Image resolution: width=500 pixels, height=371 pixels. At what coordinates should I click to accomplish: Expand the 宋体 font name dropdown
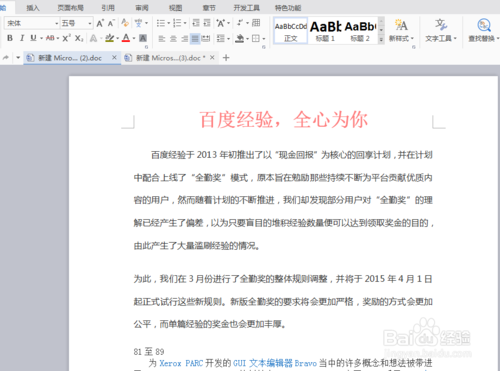point(56,23)
